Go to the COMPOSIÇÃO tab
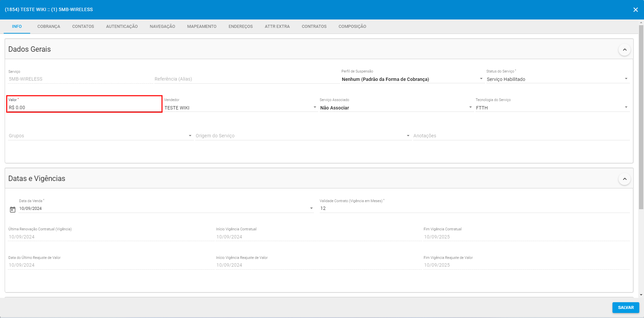This screenshot has height=318, width=644. (x=352, y=27)
